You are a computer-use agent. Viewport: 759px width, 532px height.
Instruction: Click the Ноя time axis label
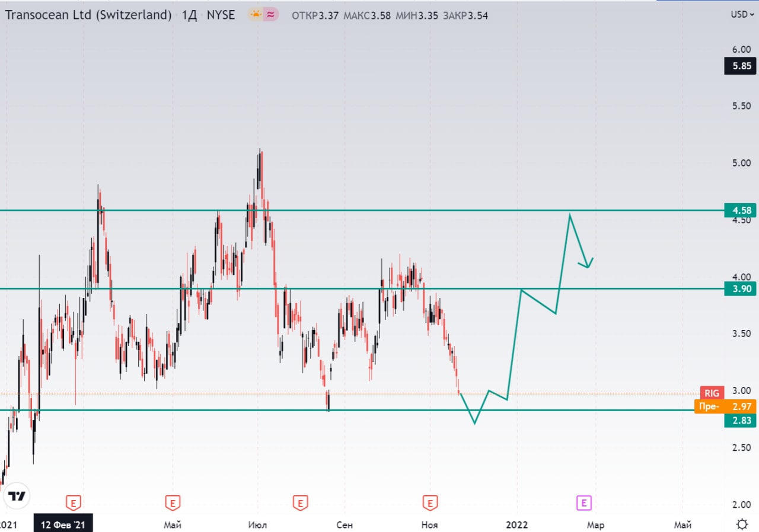point(430,525)
